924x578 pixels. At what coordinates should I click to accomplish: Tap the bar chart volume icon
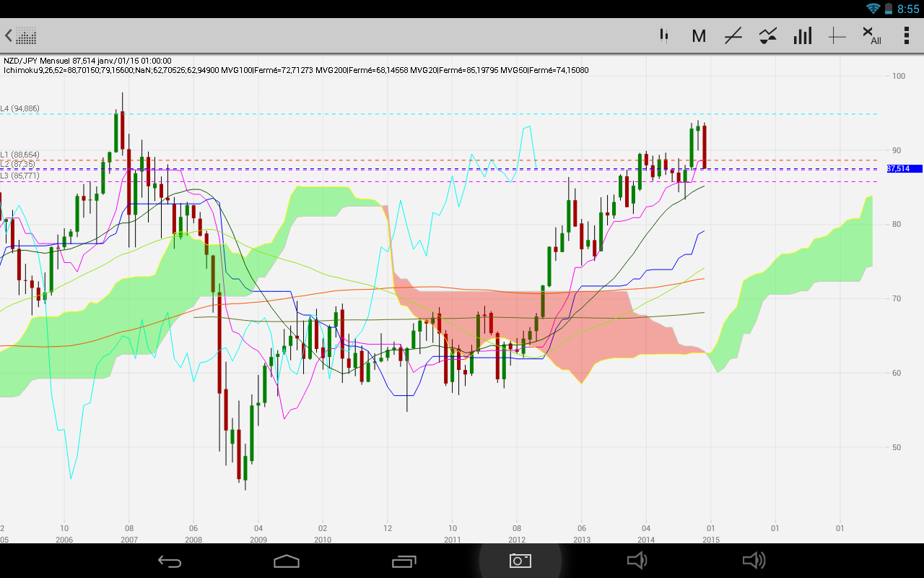[803, 36]
